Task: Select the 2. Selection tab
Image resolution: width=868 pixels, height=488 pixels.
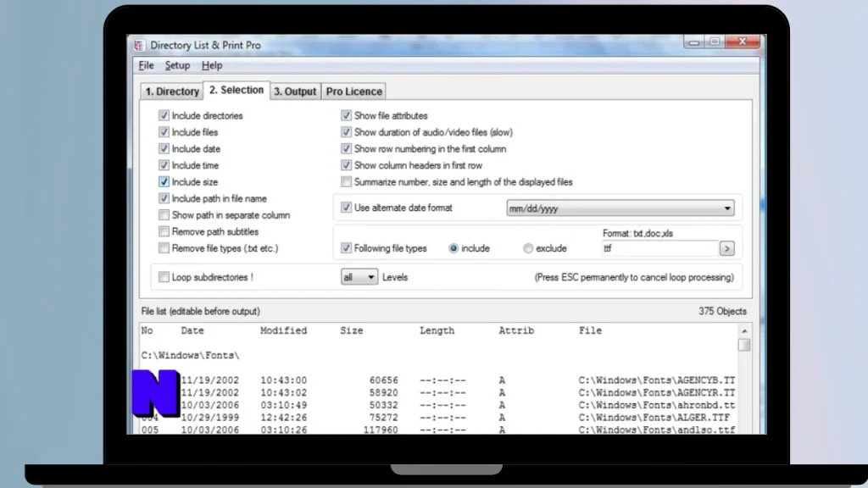Action: tap(236, 90)
